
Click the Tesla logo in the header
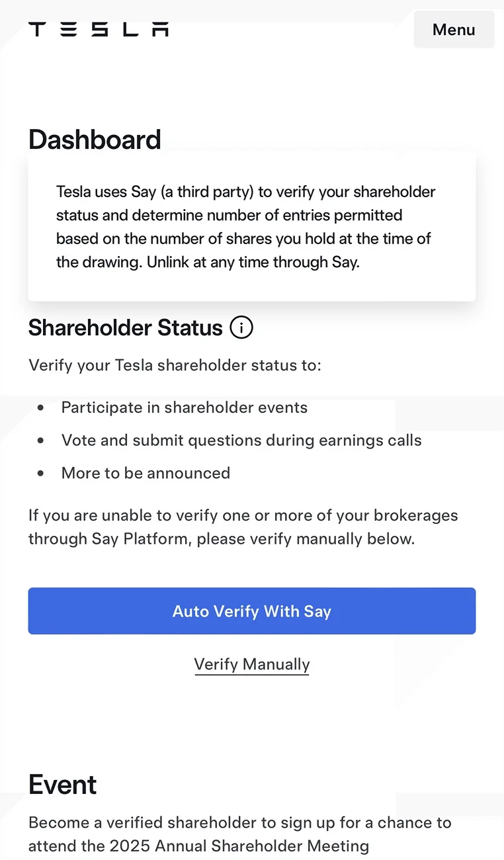99,29
